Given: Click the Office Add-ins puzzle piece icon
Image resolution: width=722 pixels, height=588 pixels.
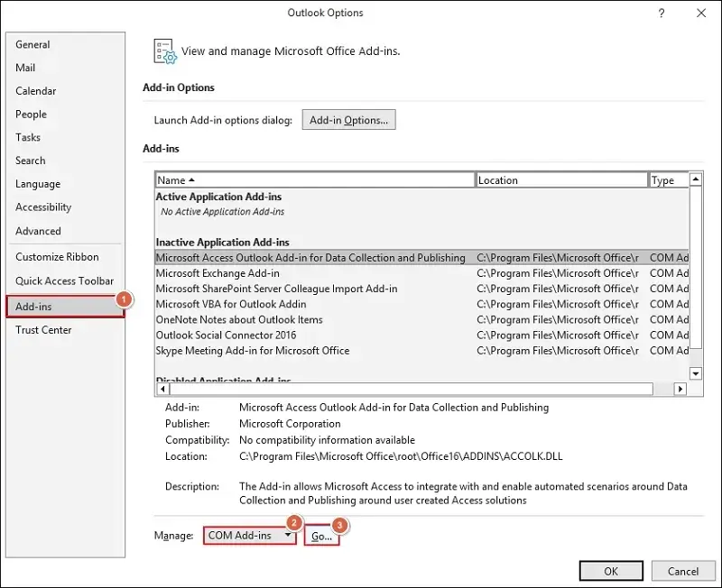Looking at the screenshot, I should coord(165,51).
